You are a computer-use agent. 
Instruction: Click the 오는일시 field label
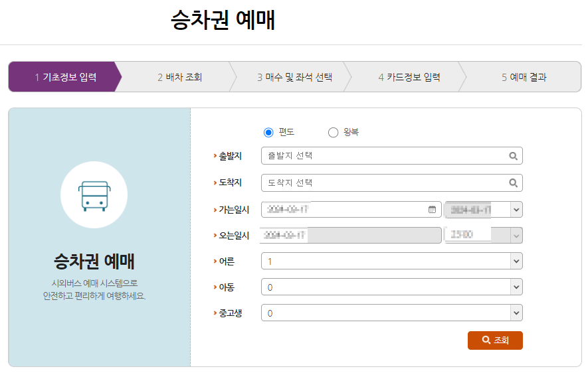[234, 236]
